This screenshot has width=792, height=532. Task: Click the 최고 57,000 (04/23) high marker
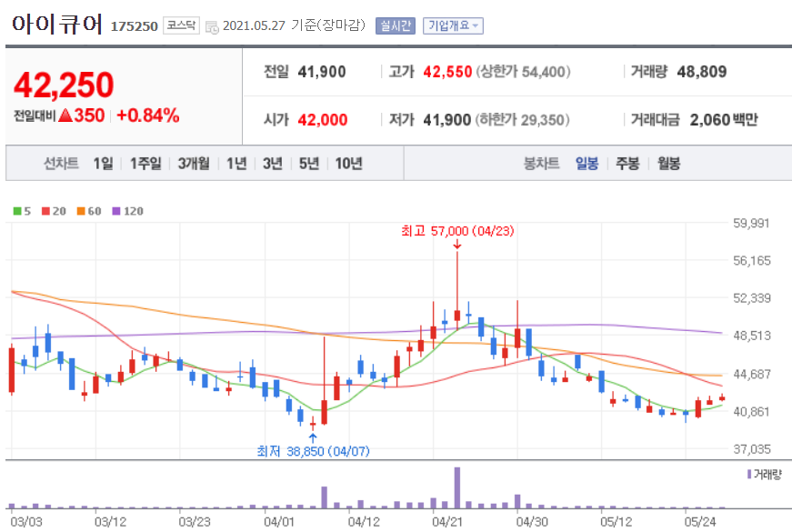click(457, 231)
